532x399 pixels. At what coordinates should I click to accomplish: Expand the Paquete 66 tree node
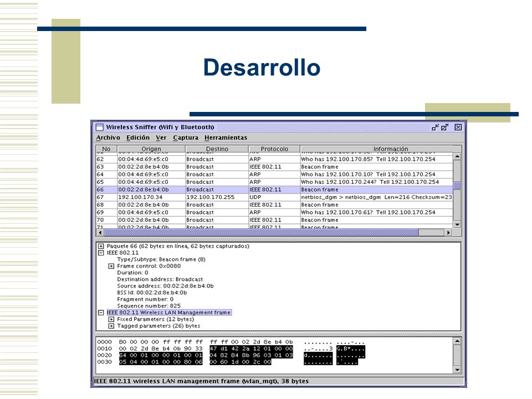101,246
